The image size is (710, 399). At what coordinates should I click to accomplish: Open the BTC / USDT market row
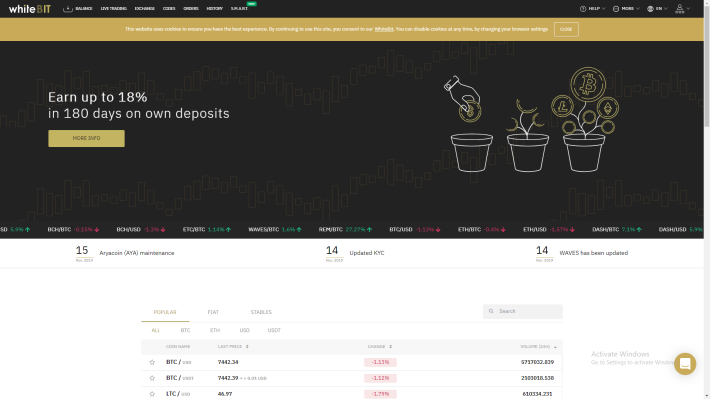point(352,378)
